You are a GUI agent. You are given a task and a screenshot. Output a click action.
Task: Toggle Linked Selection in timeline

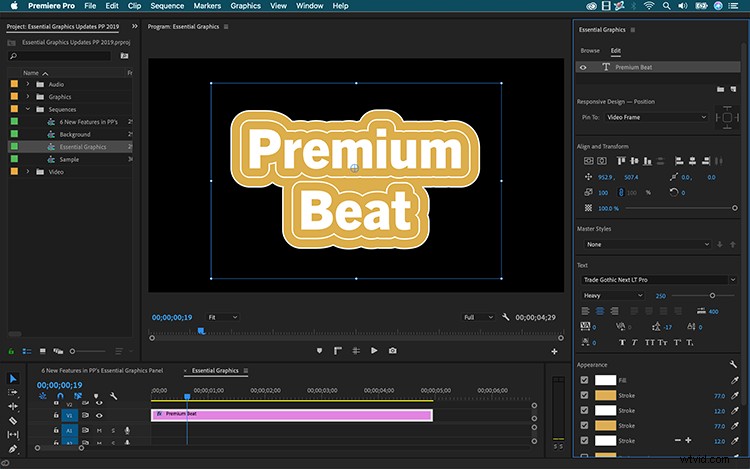click(x=77, y=396)
